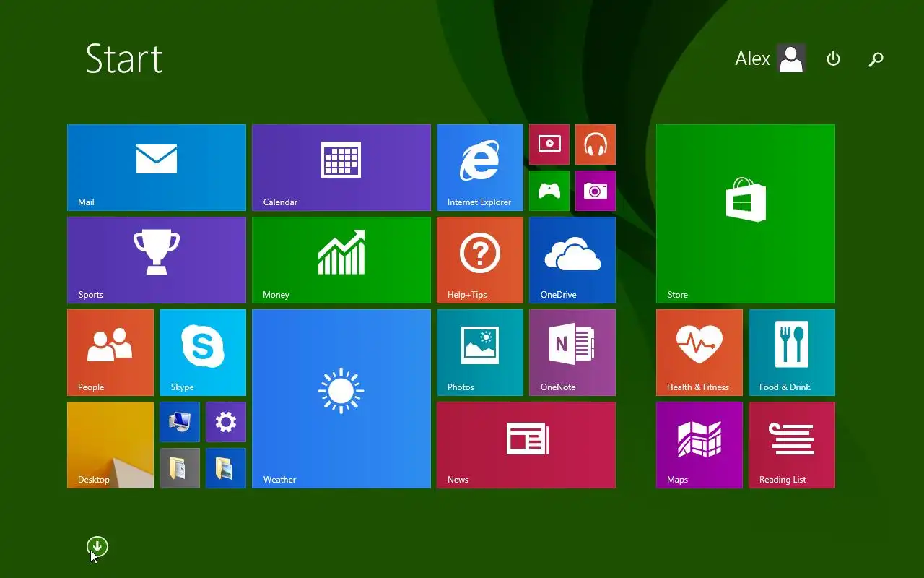Open the News tile

coord(526,445)
